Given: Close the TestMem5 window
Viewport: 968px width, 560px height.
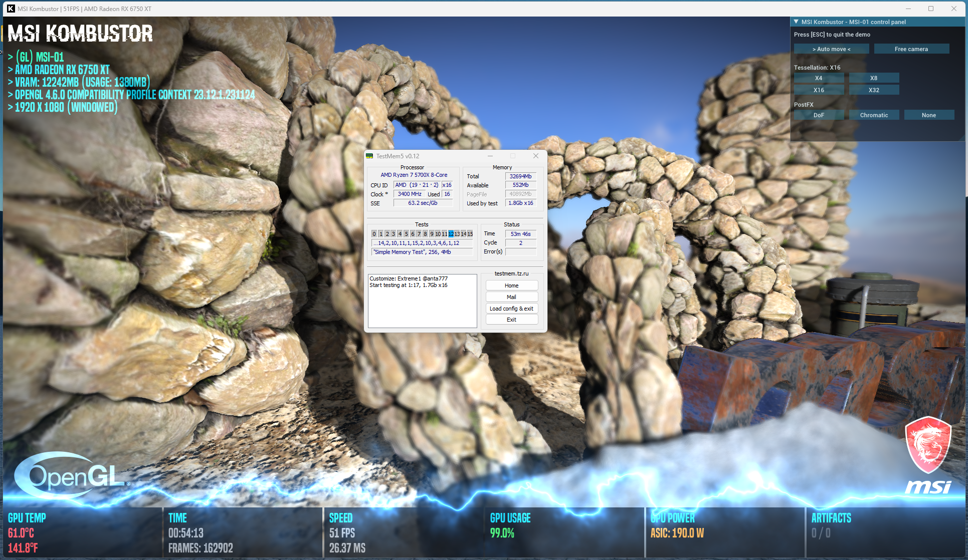Looking at the screenshot, I should pos(536,156).
